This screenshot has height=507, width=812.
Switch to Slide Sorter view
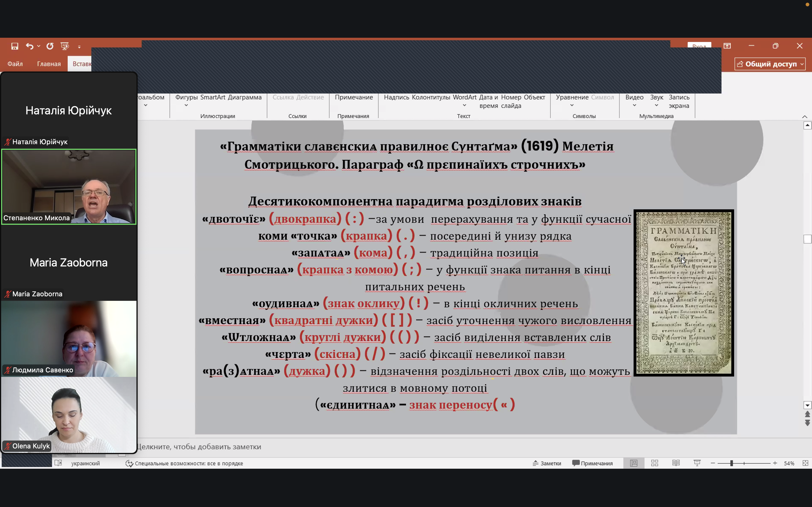pos(654,463)
